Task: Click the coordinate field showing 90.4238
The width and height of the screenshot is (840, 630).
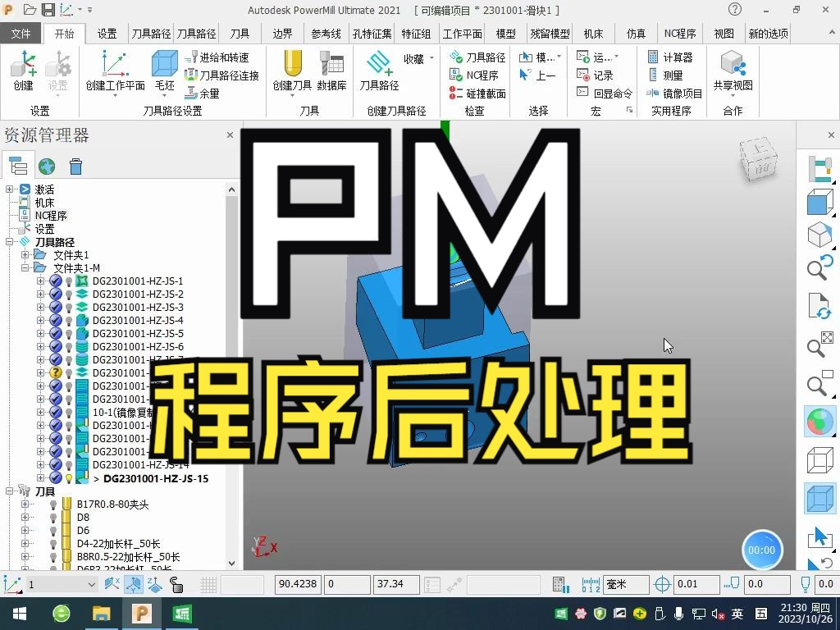Action: coord(299,584)
